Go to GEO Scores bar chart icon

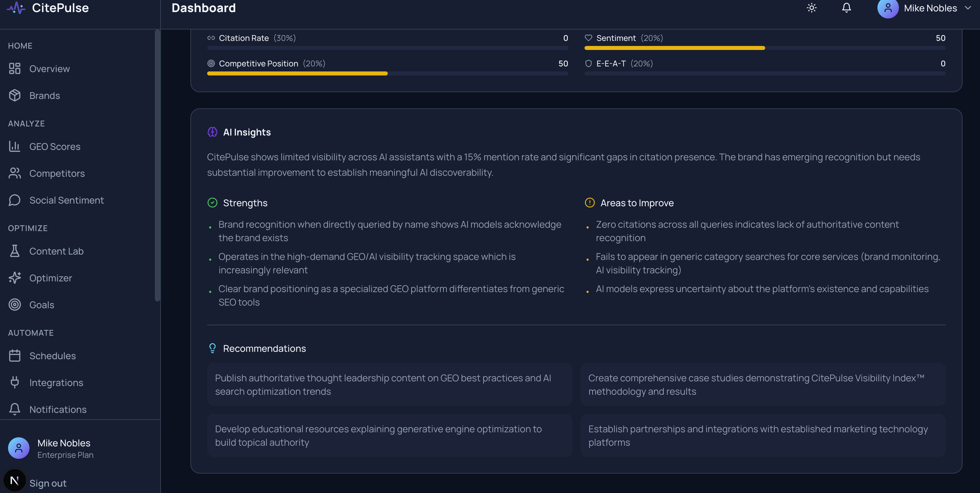[14, 147]
